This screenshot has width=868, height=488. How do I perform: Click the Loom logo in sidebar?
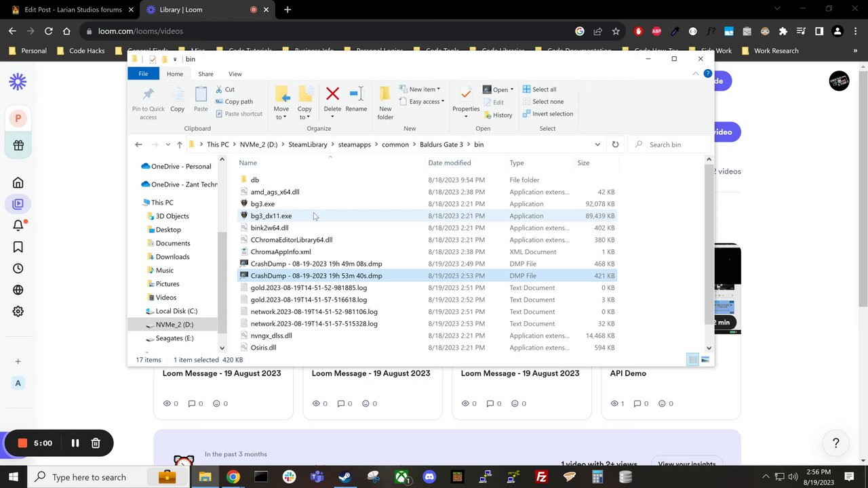point(18,82)
